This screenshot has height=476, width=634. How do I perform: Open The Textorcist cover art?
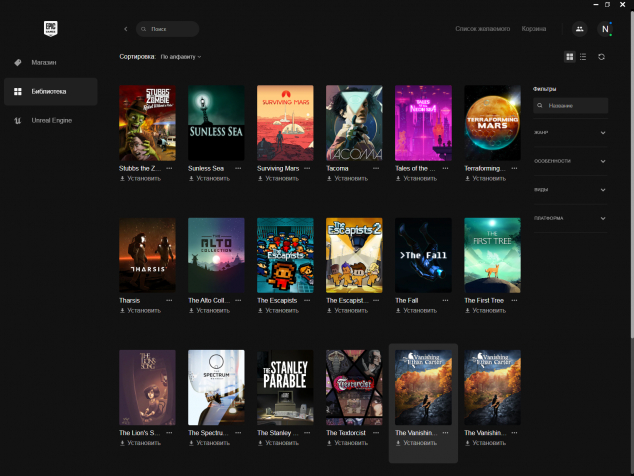point(354,387)
